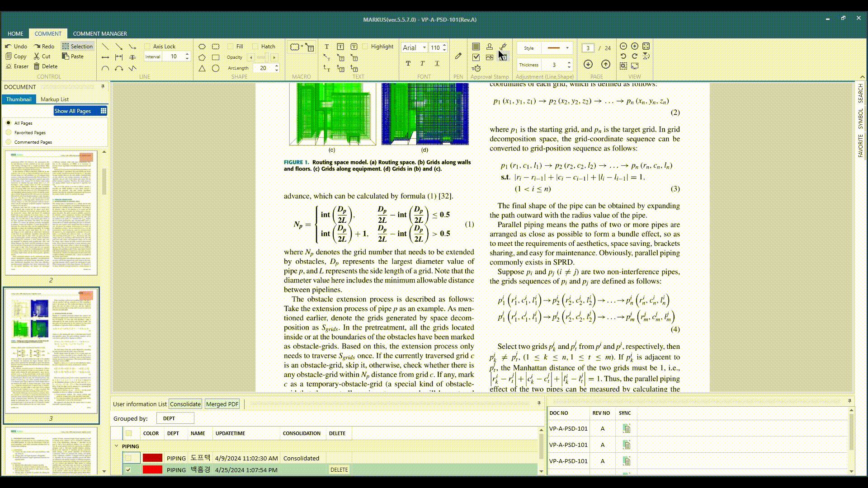Click DELETE in the 백흠경 row

[x=339, y=470]
